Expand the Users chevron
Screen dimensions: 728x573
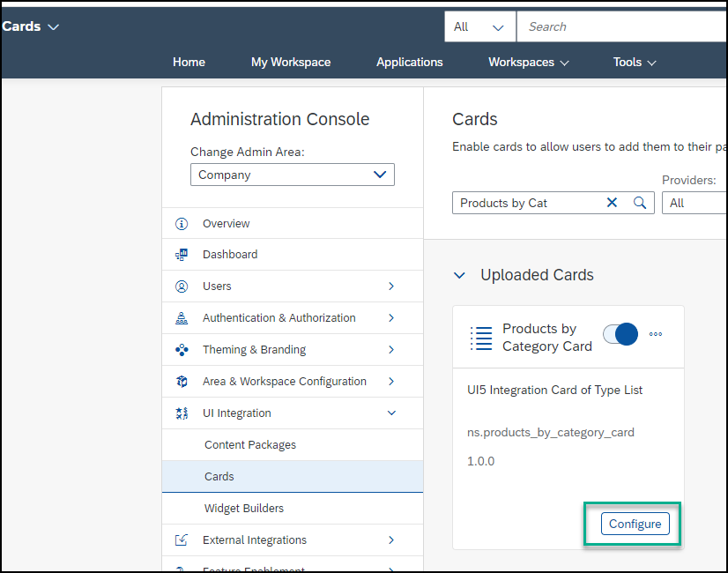pos(391,286)
